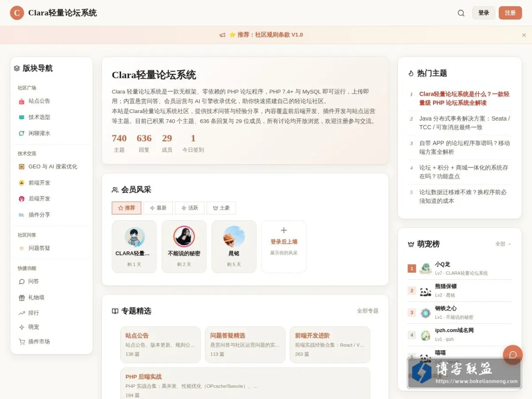Open CLARA轻量 member card avatar
Viewport: 532px width, 399px height.
click(134, 237)
